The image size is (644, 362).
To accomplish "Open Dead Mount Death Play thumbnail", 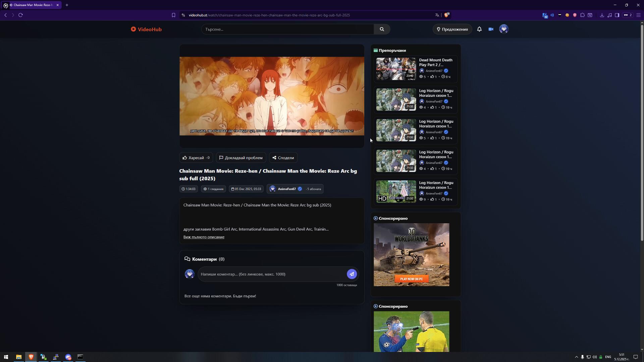I will click(396, 69).
